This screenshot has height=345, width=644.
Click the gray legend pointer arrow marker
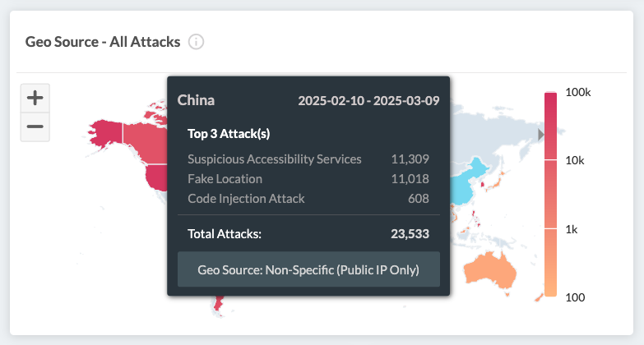[x=541, y=134]
